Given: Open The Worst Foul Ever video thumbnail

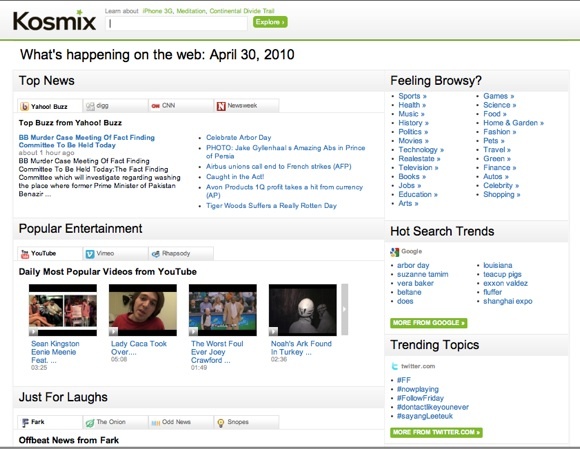Looking at the screenshot, I should tap(223, 310).
